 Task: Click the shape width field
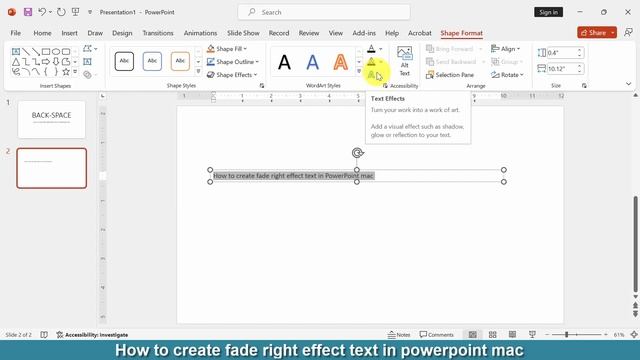(x=561, y=69)
